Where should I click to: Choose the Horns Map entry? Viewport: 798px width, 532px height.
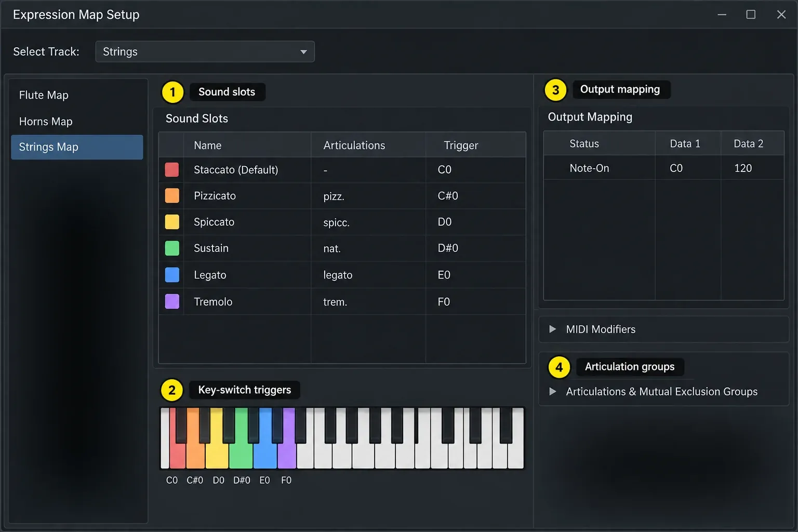click(x=77, y=122)
